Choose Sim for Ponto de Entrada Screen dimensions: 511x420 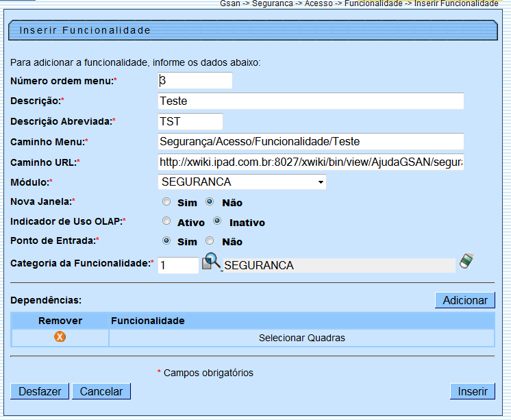166,241
